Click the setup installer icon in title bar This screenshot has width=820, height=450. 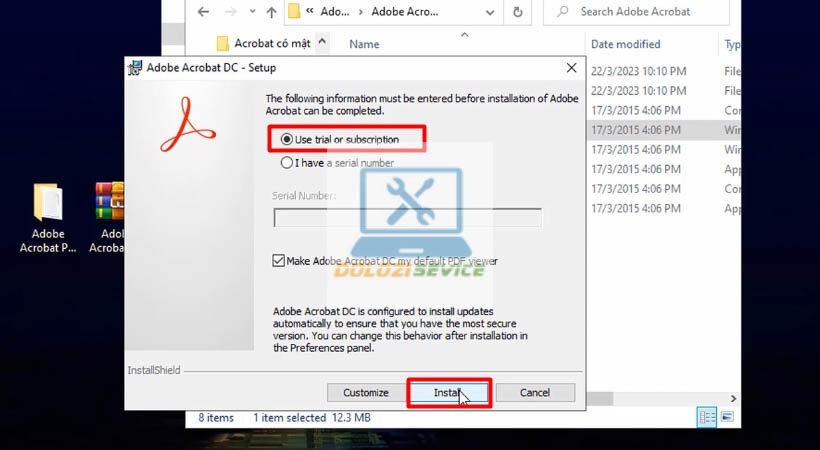click(135, 68)
